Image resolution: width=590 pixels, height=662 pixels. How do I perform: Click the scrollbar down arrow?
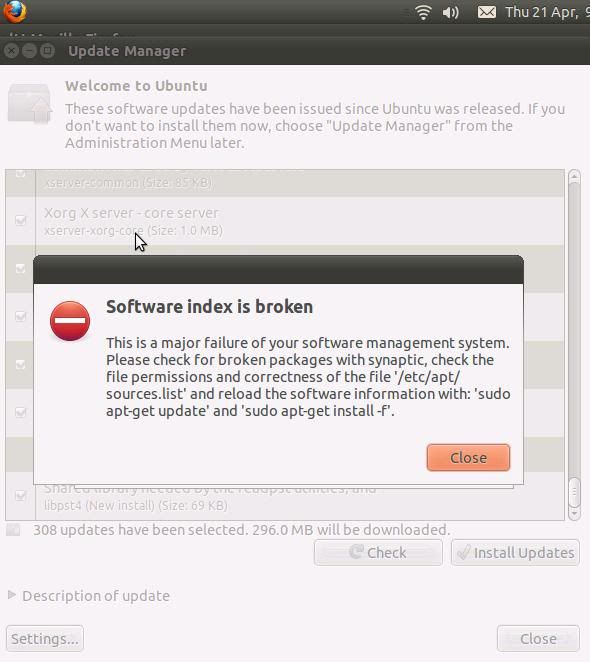pos(574,514)
